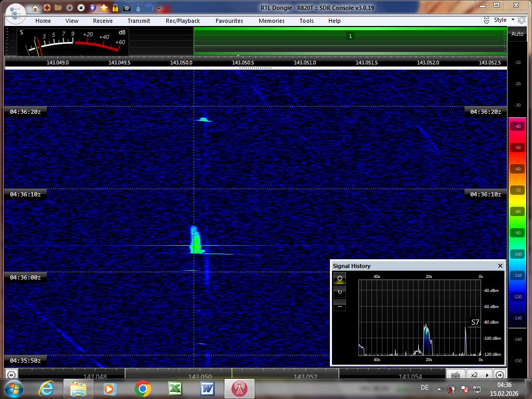532x399 pixels.
Task: Click the Play button in quick toolbar
Action: pos(70,7)
